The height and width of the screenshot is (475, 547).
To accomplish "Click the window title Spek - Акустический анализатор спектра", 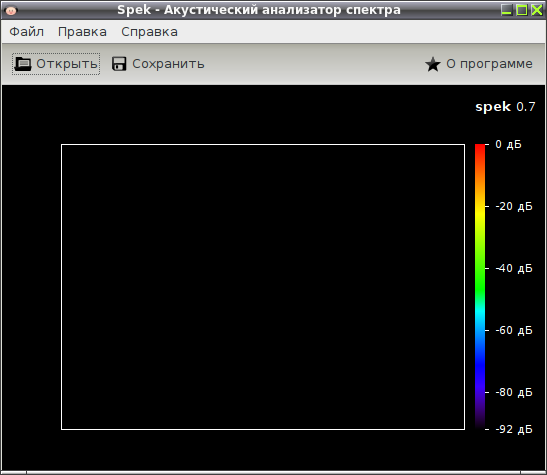I will point(259,10).
